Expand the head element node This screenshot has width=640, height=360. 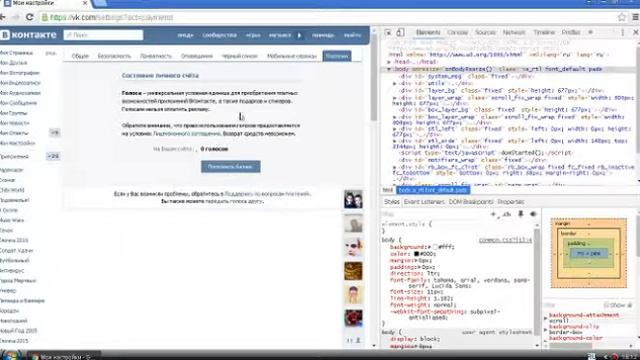[x=389, y=62]
